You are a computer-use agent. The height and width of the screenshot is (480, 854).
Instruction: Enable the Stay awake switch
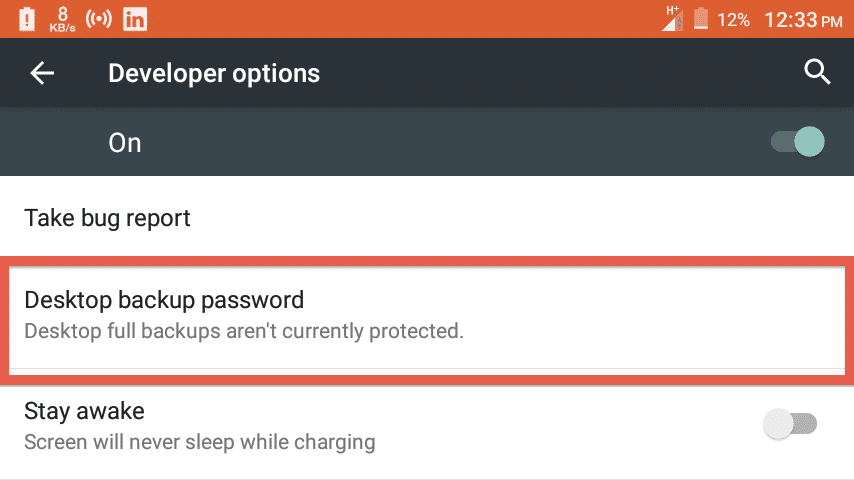coord(790,423)
